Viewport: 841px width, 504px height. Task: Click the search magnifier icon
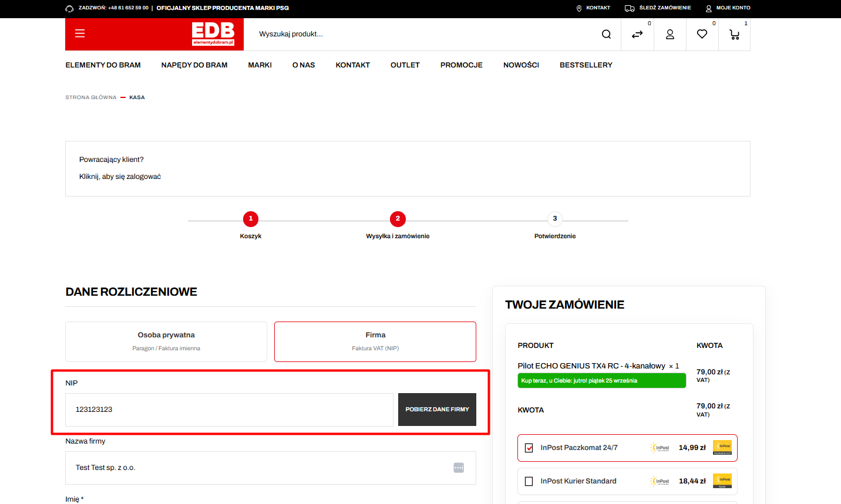pyautogui.click(x=606, y=34)
